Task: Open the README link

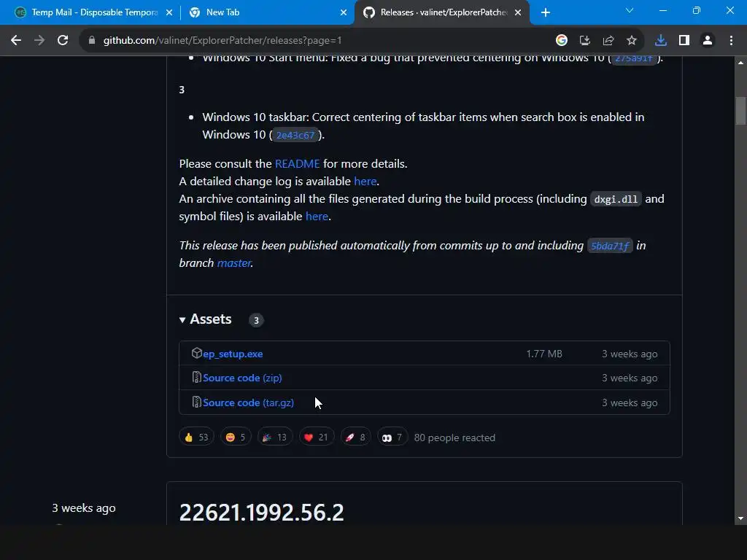Action: click(298, 164)
